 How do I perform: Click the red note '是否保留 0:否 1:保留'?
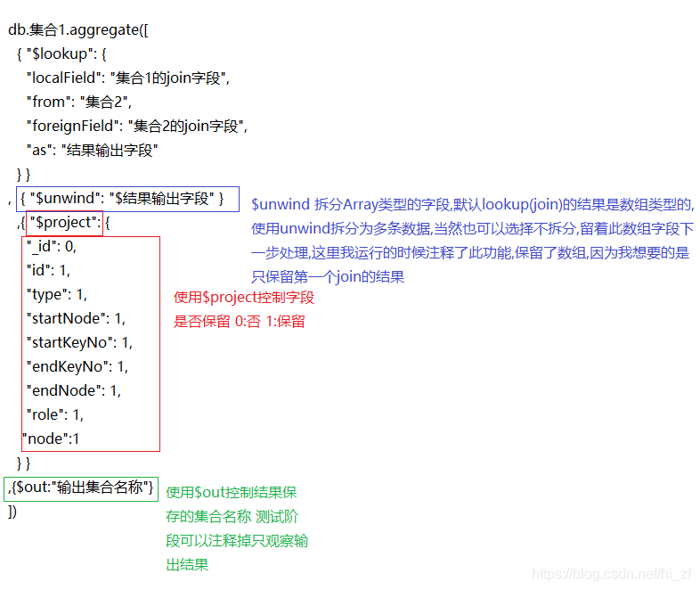tap(240, 322)
